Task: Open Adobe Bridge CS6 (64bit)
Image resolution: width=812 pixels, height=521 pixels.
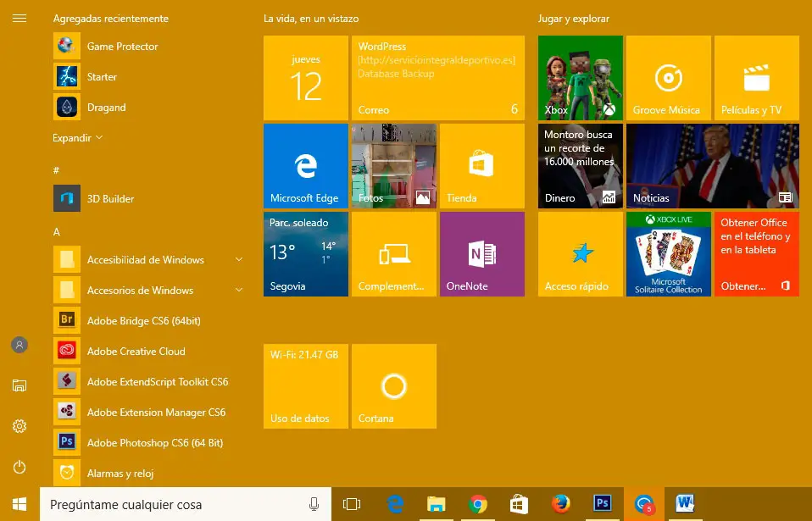Action: pos(143,321)
